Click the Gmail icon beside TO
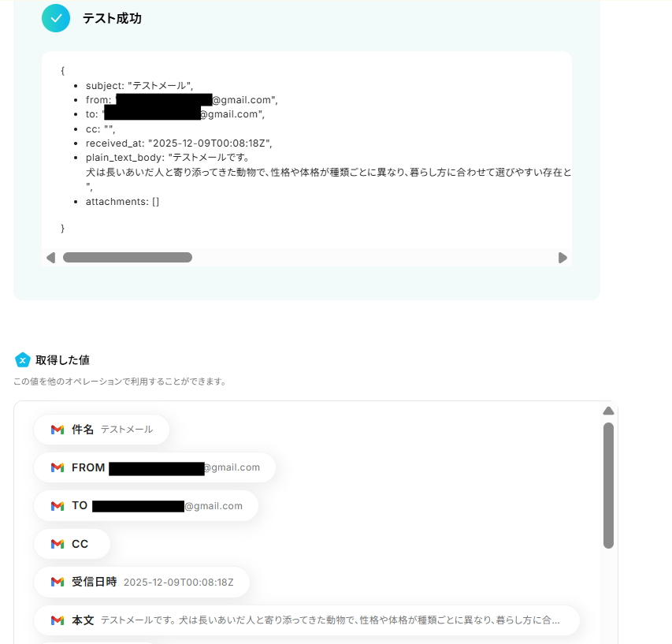The height and width of the screenshot is (644, 672). [58, 506]
